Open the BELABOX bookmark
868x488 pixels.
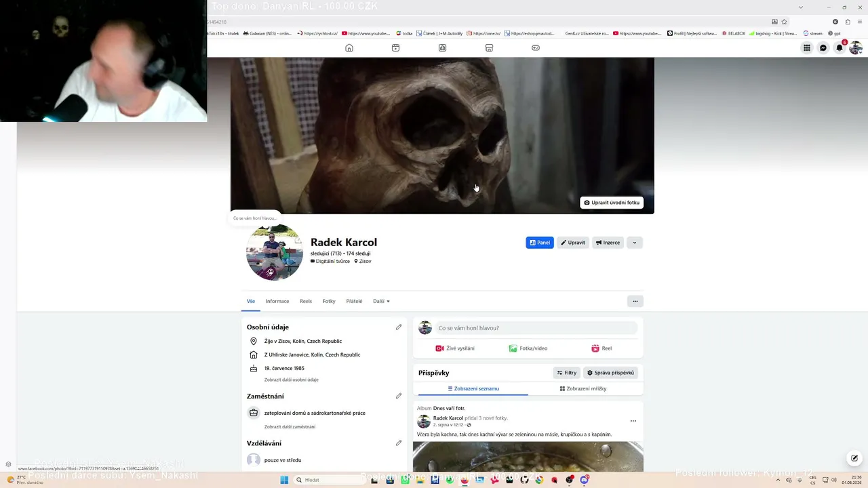click(733, 33)
